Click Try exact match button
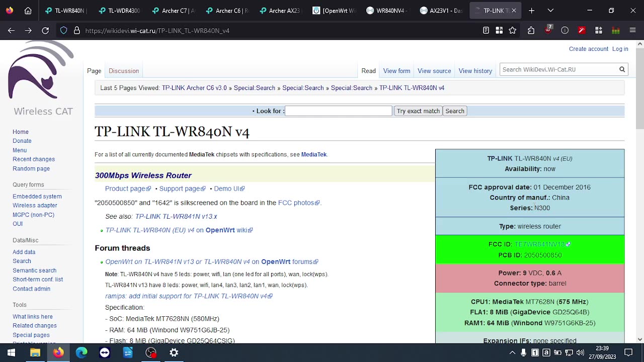 point(418,111)
